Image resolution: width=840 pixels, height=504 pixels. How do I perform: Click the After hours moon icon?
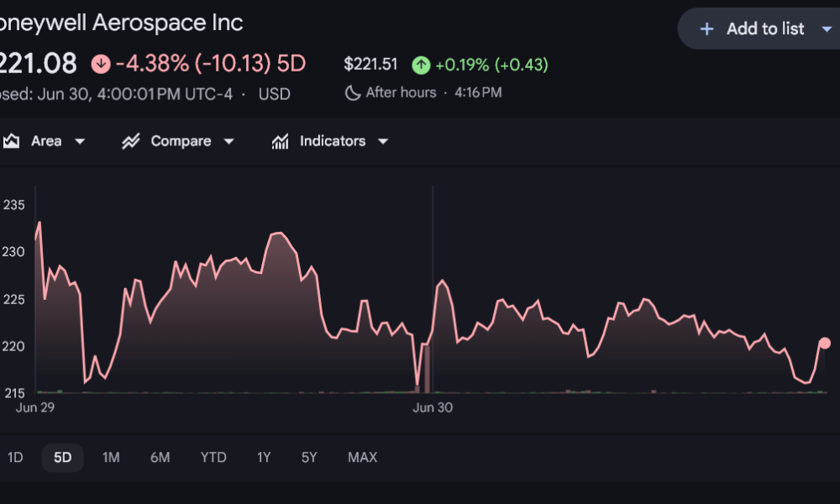(352, 92)
